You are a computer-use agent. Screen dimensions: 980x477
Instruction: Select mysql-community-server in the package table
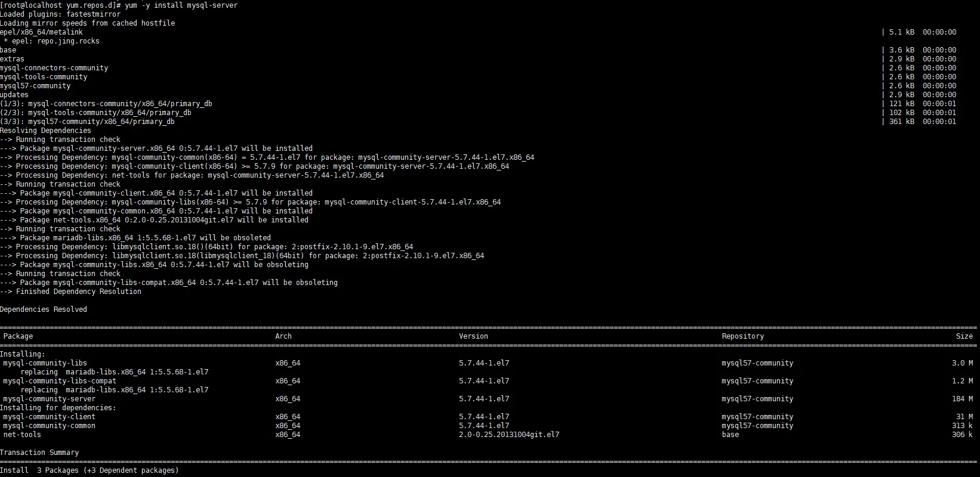pyautogui.click(x=49, y=399)
